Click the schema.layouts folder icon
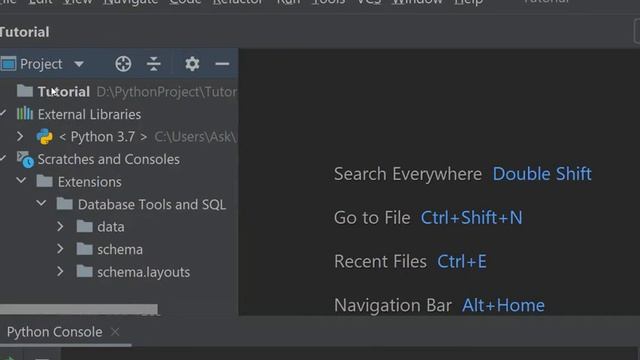 pyautogui.click(x=84, y=271)
